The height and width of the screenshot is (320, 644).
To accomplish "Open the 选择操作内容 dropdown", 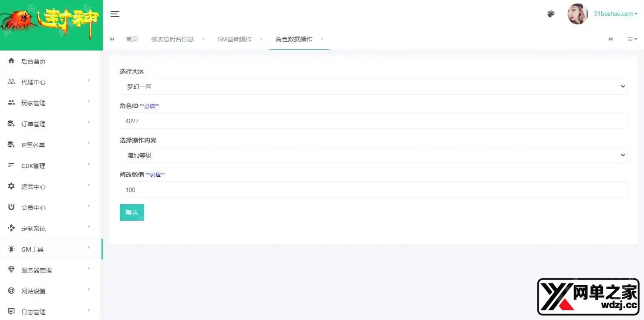I will tap(373, 155).
